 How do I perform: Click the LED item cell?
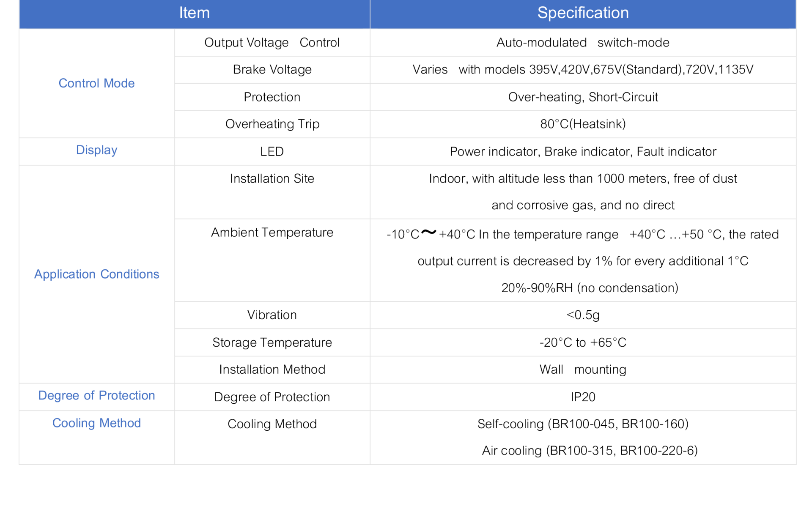click(272, 151)
